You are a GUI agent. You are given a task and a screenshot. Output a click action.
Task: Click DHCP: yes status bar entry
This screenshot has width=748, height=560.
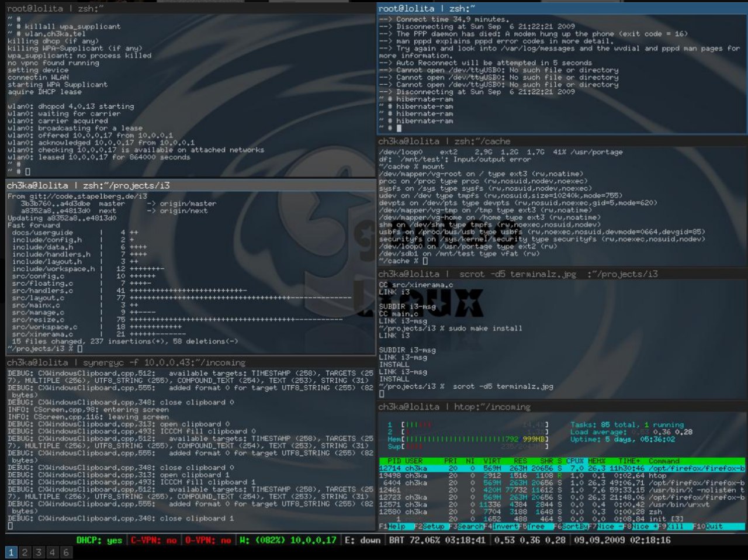99,540
